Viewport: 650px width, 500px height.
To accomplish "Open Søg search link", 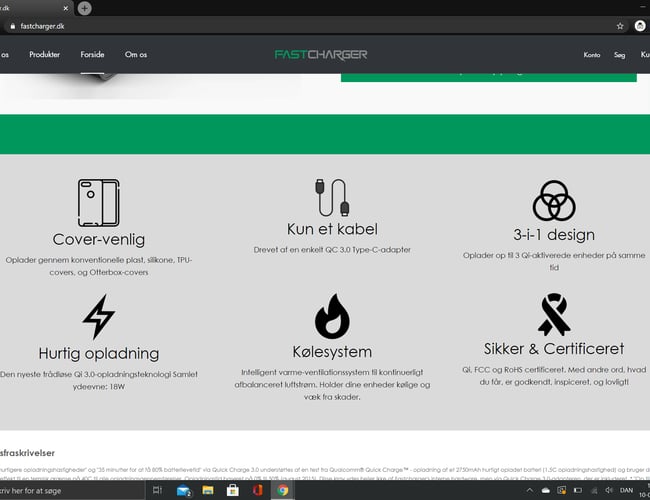I will pos(619,55).
